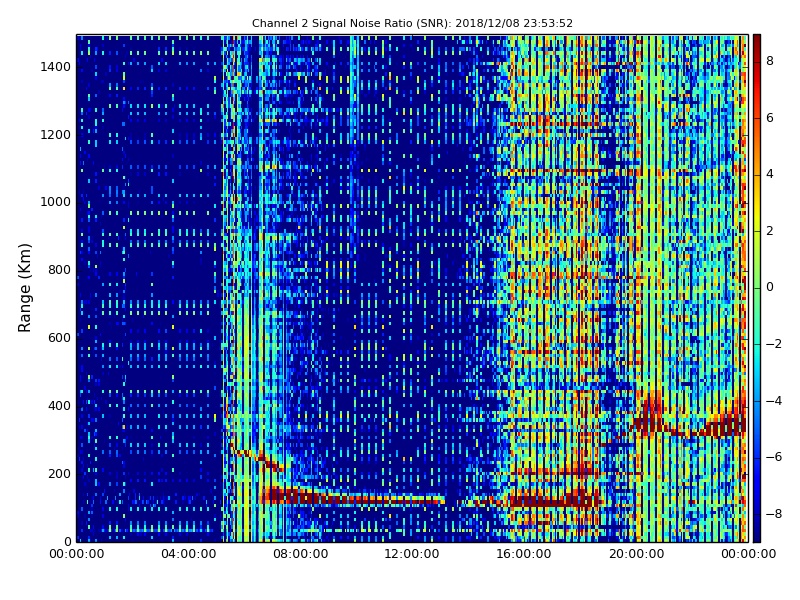Click the 1400 range tick label

(56, 67)
